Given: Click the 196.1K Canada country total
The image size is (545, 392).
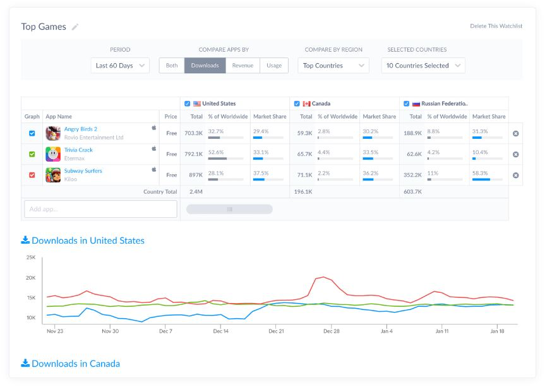Looking at the screenshot, I should click(303, 191).
